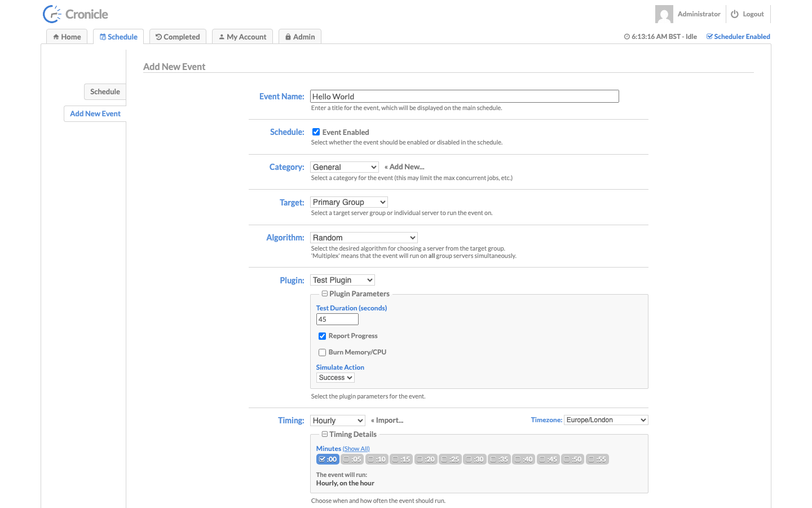Click the 'Hourly, on the hour' summary text
812x508 pixels.
(x=345, y=483)
